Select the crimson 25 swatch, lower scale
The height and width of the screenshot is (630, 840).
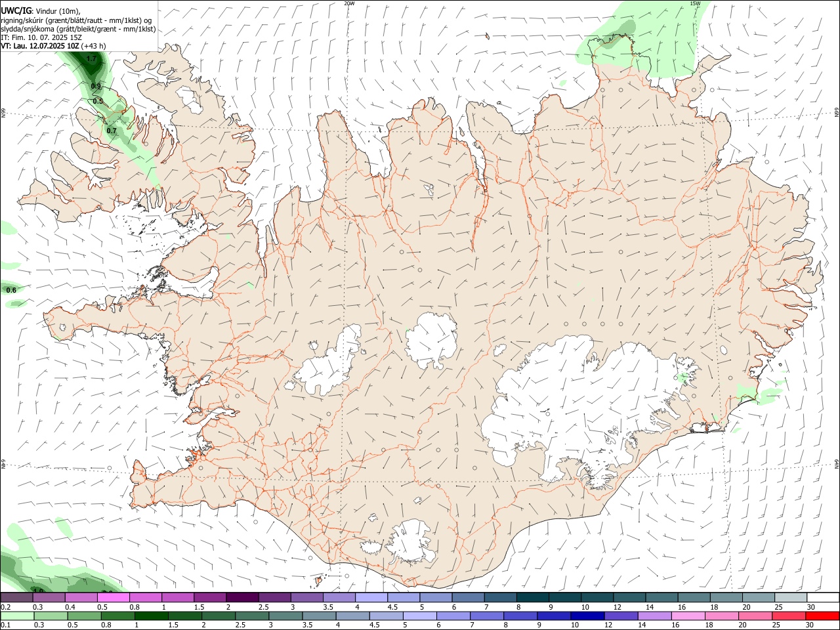(789, 616)
